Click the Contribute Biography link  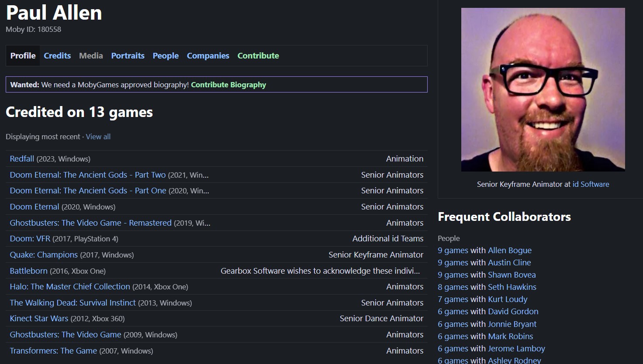click(228, 85)
